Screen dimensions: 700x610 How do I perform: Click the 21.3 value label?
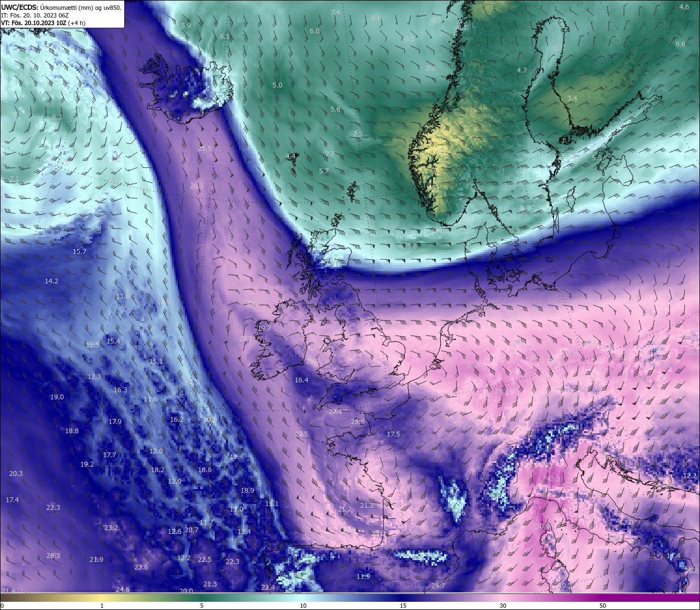tap(210, 584)
